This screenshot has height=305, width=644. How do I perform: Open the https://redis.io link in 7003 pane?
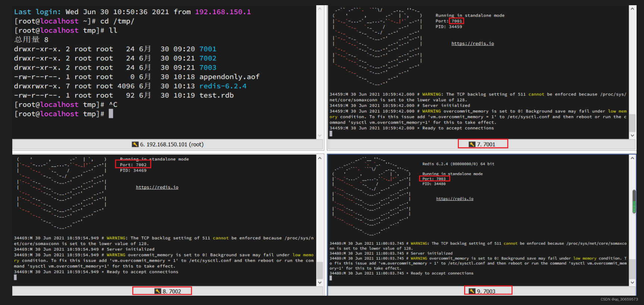tap(455, 199)
